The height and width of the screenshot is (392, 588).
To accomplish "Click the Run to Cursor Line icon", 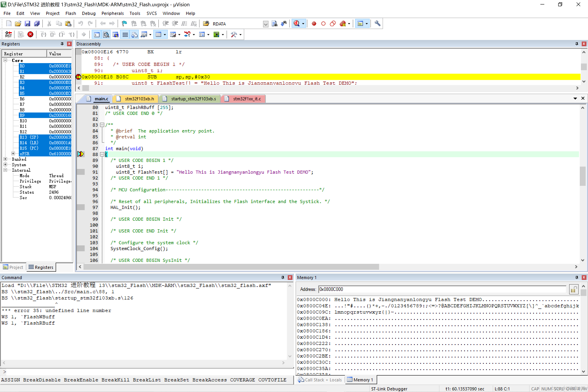I will (x=72, y=34).
